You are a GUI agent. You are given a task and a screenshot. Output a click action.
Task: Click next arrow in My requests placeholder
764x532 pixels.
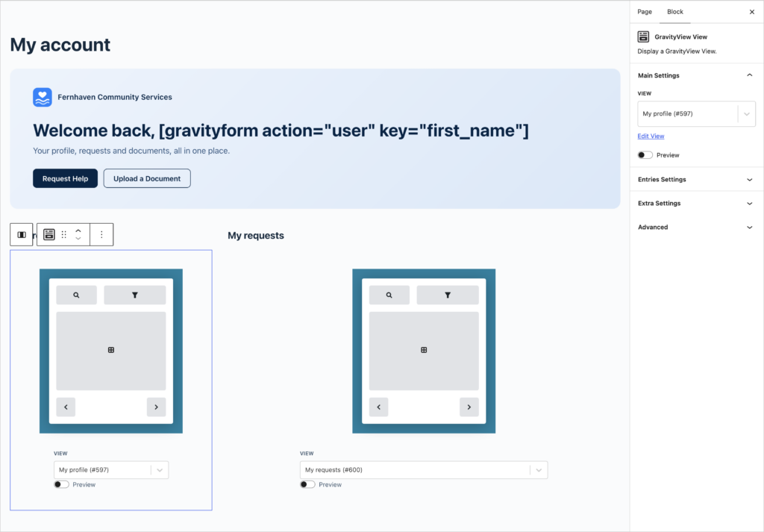469,407
